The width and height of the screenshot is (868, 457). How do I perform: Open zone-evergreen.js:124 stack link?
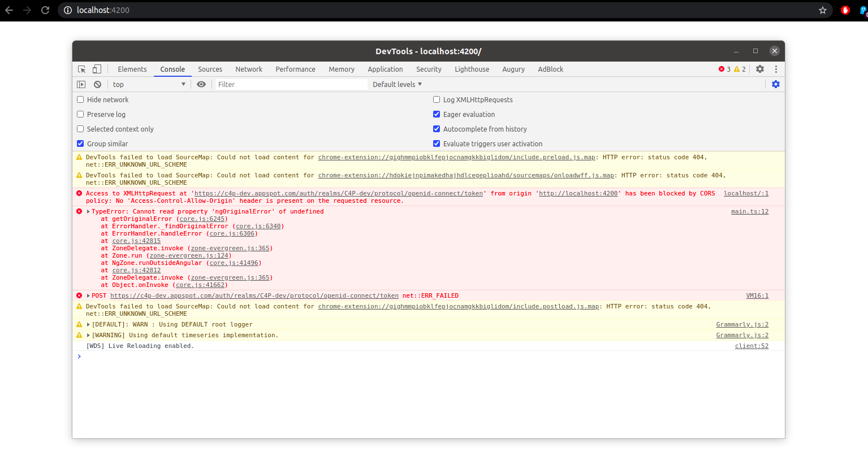pyautogui.click(x=188, y=256)
